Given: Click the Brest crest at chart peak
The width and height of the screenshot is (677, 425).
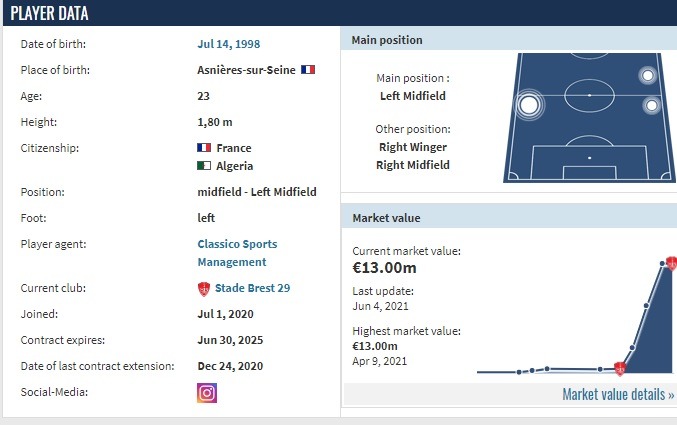Looking at the screenshot, I should tap(672, 263).
